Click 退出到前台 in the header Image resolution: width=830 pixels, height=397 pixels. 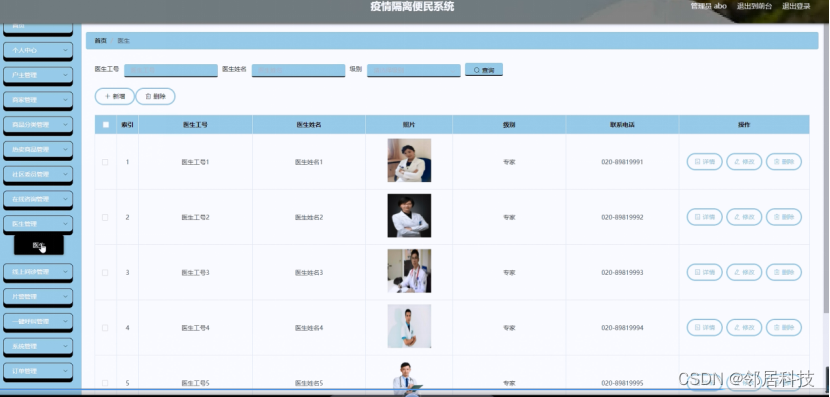pyautogui.click(x=754, y=6)
